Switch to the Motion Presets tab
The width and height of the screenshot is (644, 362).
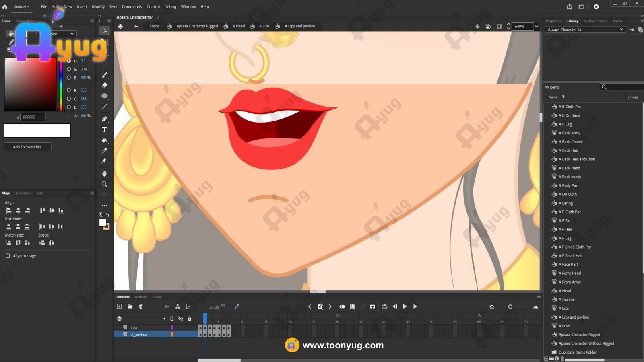[x=595, y=21]
